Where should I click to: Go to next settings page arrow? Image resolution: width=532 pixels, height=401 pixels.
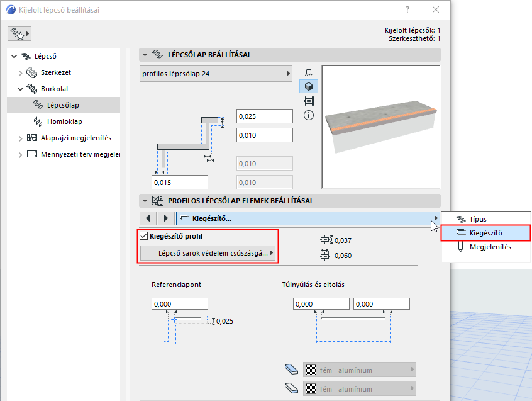[x=165, y=218]
